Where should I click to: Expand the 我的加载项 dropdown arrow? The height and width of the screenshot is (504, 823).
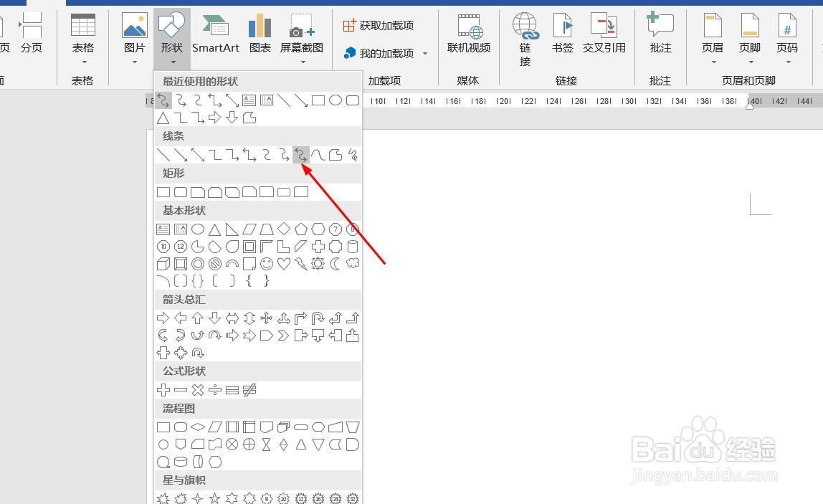pos(425,54)
